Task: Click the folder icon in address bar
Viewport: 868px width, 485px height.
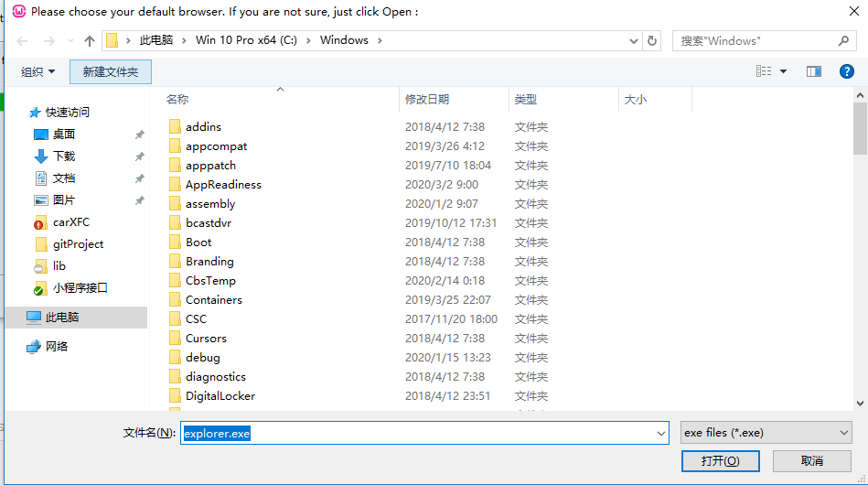Action: 112,40
